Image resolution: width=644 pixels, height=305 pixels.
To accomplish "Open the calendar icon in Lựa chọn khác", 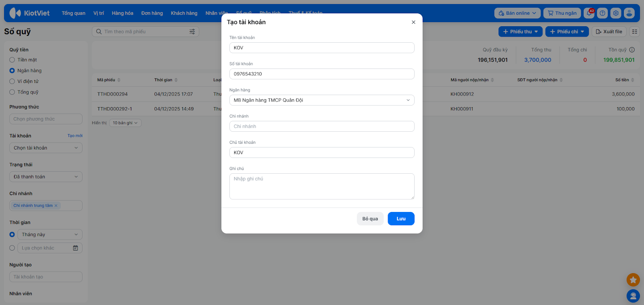I will [x=75, y=248].
